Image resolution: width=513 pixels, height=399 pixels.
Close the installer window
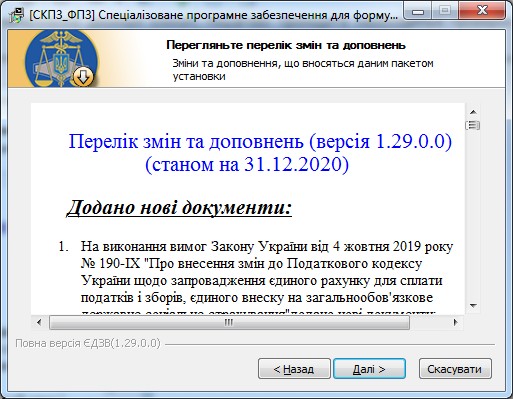click(x=482, y=11)
